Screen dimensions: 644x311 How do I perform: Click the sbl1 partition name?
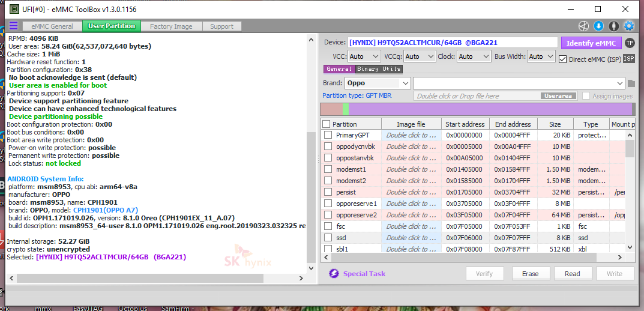tap(342, 249)
